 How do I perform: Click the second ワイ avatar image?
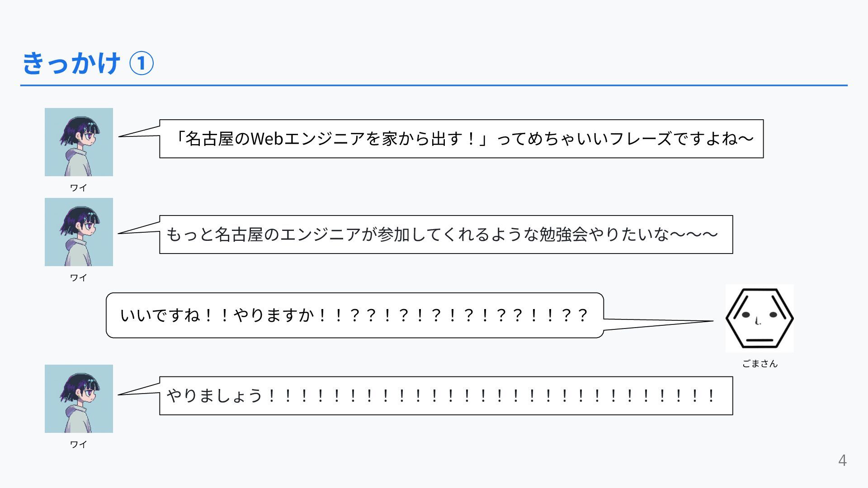tap(79, 232)
